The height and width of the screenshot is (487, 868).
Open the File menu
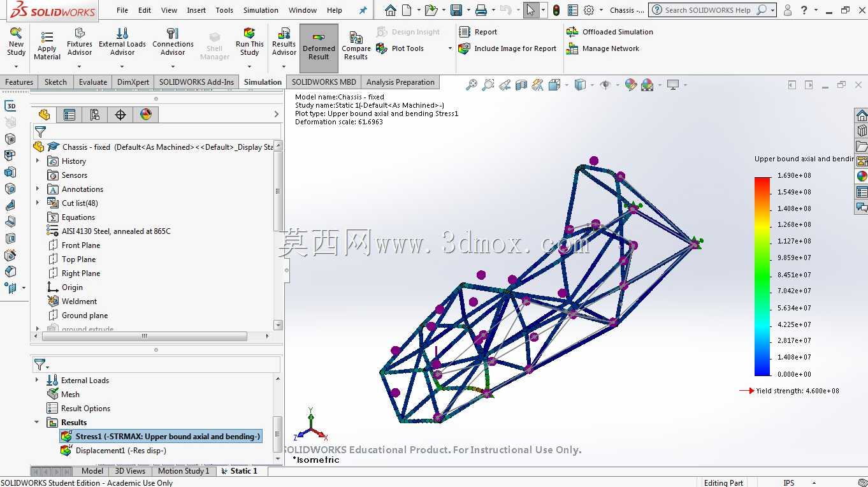pyautogui.click(x=122, y=10)
